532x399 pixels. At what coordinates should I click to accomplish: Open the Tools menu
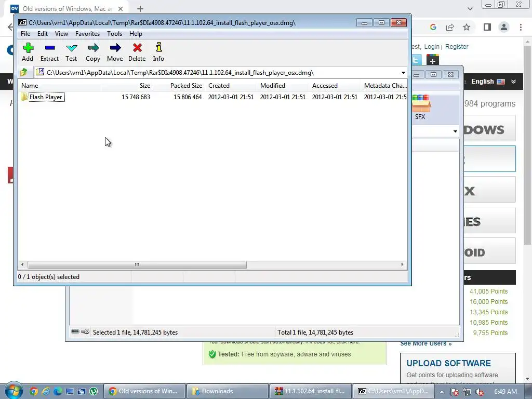114,34
